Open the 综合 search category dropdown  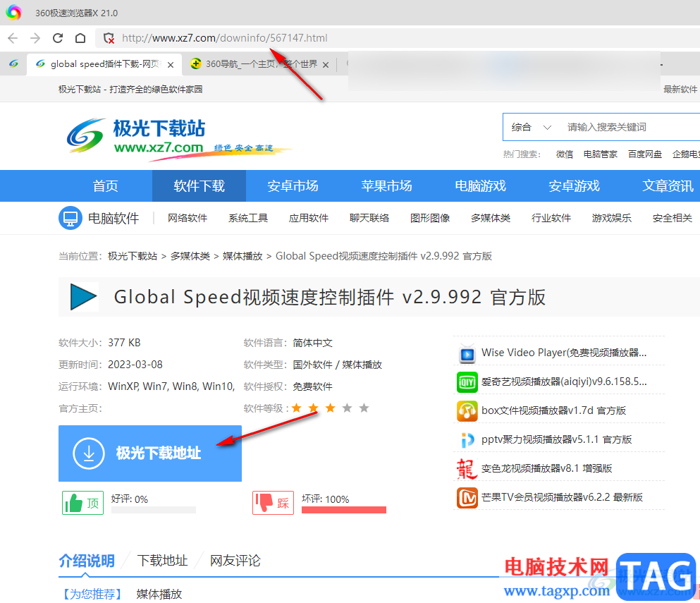pyautogui.click(x=531, y=127)
